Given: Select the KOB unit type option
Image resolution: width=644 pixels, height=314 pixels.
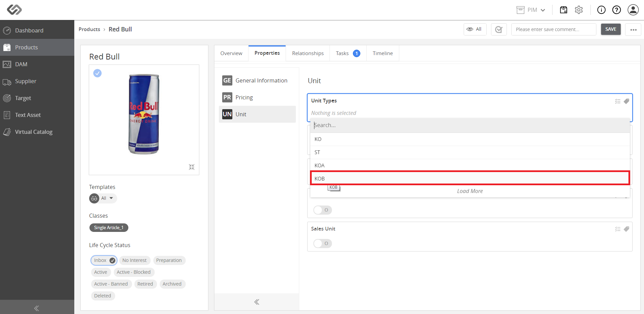Looking at the screenshot, I should point(470,178).
